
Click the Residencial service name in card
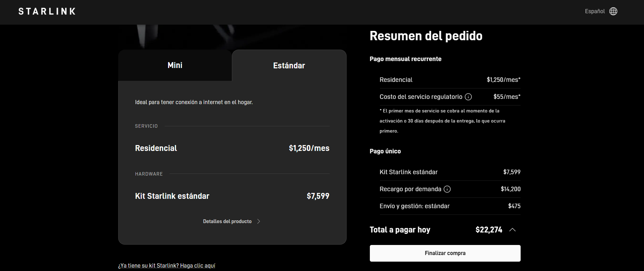[x=156, y=148]
